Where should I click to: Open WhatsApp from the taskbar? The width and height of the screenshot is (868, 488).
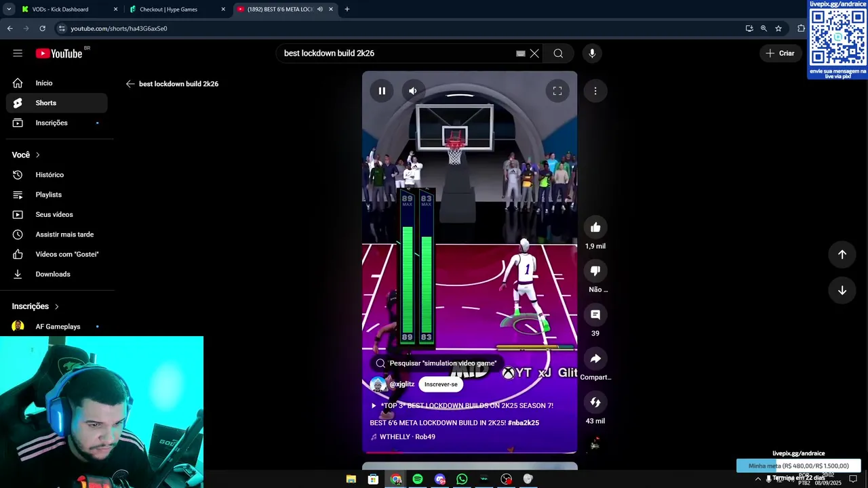(x=462, y=479)
